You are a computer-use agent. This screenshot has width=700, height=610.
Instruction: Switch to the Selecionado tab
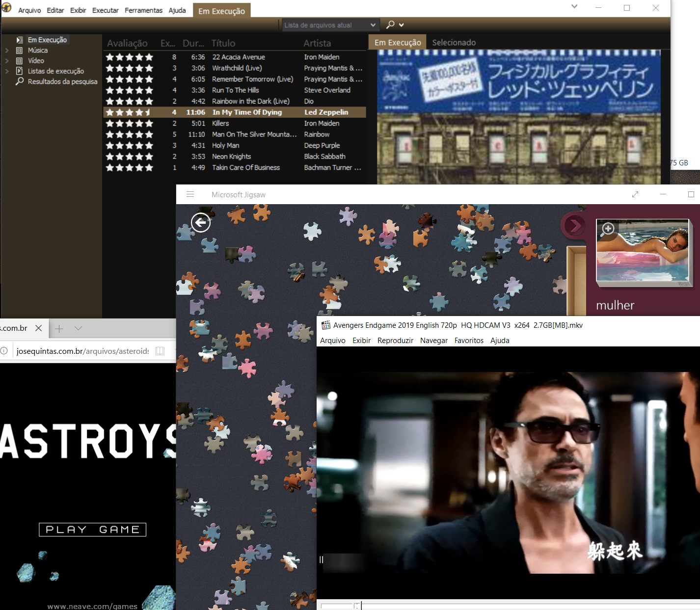pos(454,43)
